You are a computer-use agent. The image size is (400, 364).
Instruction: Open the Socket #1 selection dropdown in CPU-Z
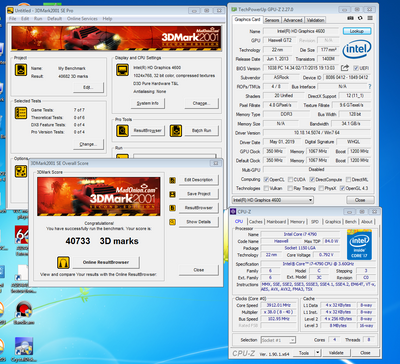pyautogui.click(x=278, y=340)
